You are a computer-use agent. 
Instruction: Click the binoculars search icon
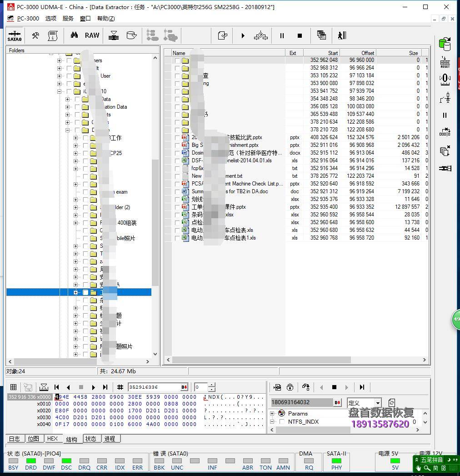(74, 35)
